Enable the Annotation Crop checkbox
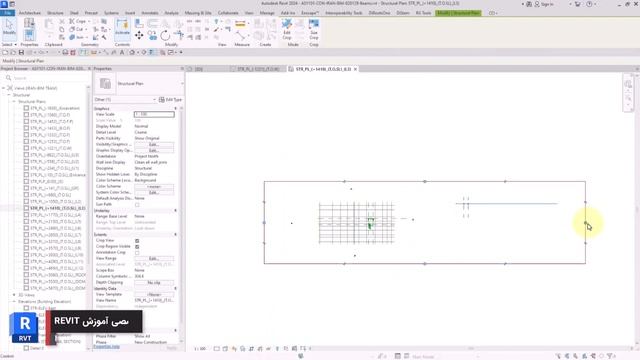Screen dimensions: 640x360 [137, 253]
